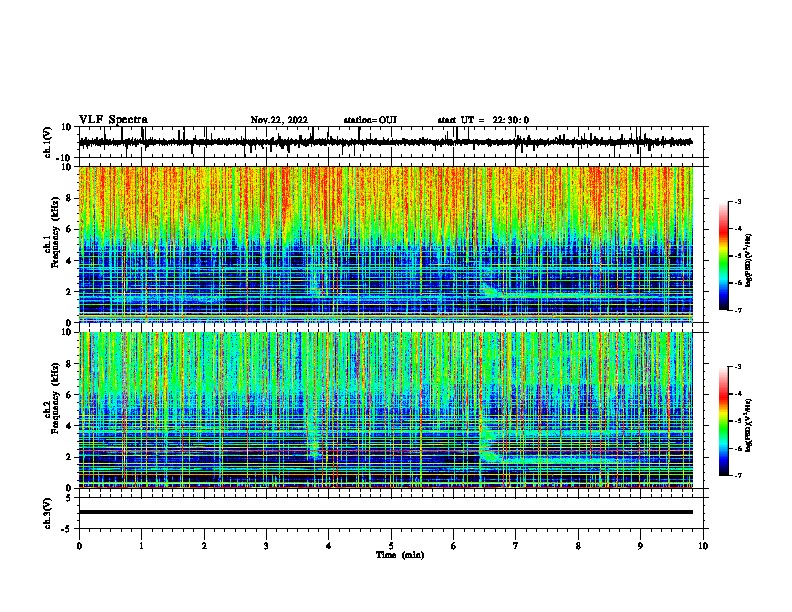
Task: Click the "-3" tick on ch.1 color bar
Action: tap(737, 202)
